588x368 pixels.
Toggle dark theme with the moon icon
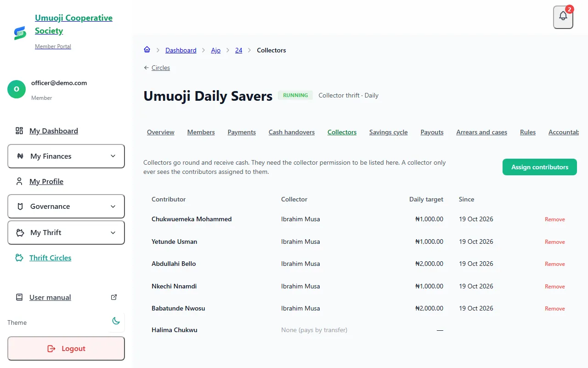[116, 321]
